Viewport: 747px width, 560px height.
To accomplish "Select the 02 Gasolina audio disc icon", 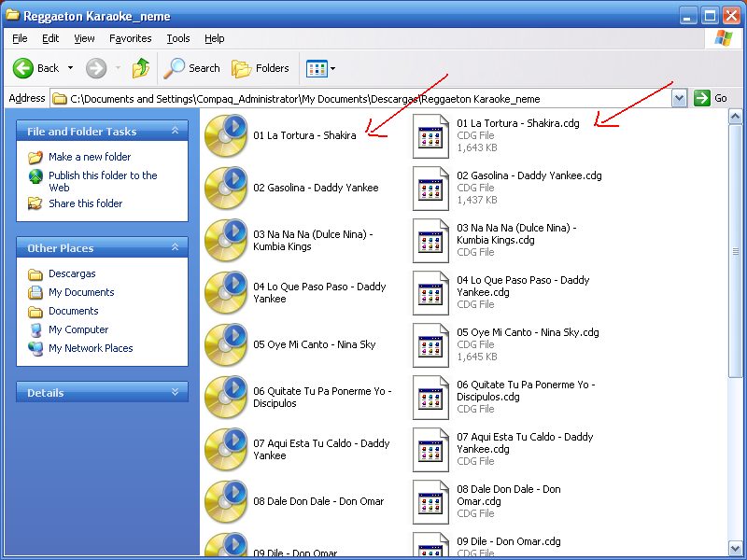I will [x=226, y=189].
